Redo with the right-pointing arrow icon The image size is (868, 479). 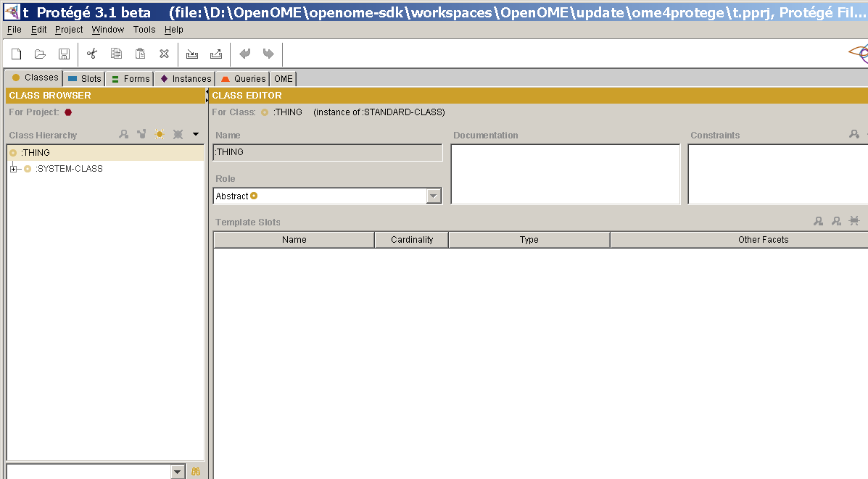(268, 53)
